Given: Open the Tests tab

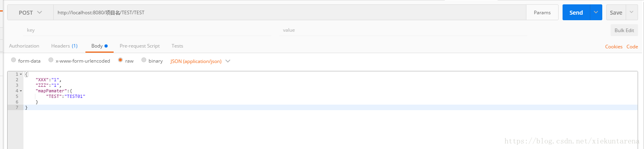Looking at the screenshot, I should click(x=177, y=46).
